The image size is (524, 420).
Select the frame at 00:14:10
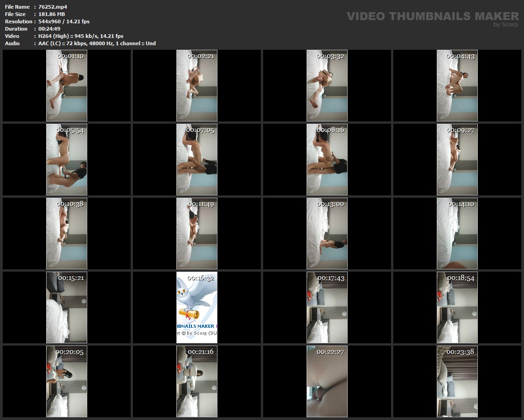[x=457, y=233]
